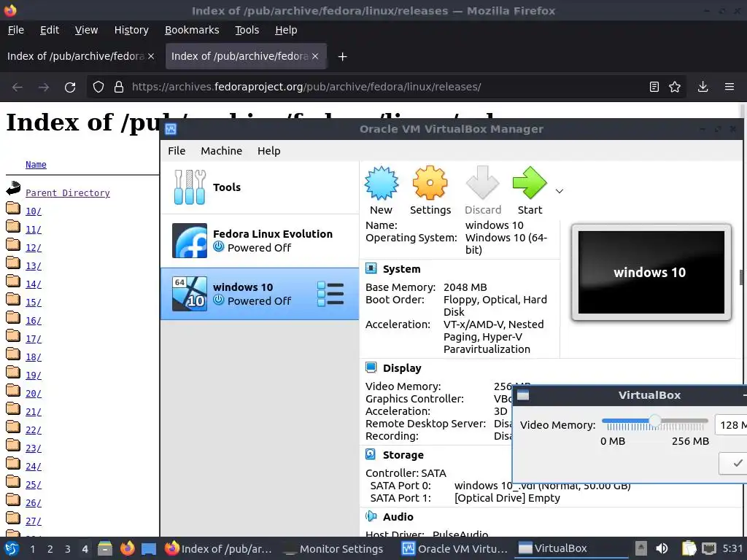The width and height of the screenshot is (747, 560).
Task: Select the Tools entry in VirtualBox sidebar
Action: [260, 187]
